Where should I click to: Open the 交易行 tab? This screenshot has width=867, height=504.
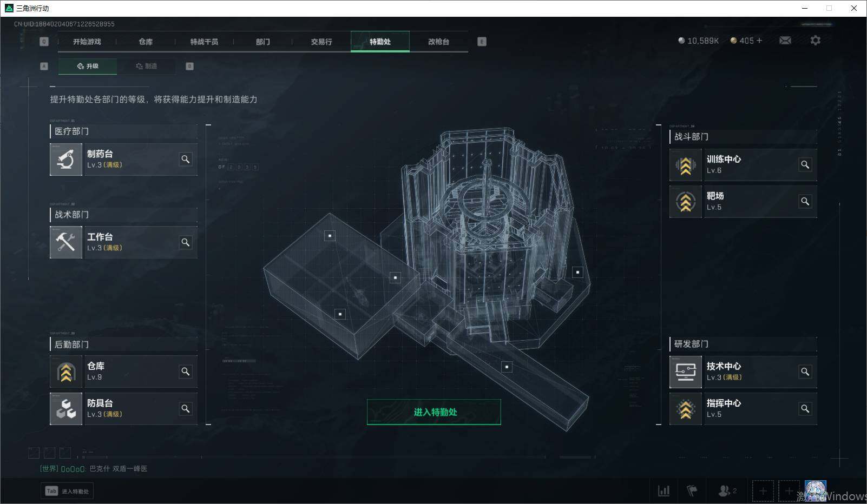click(321, 42)
